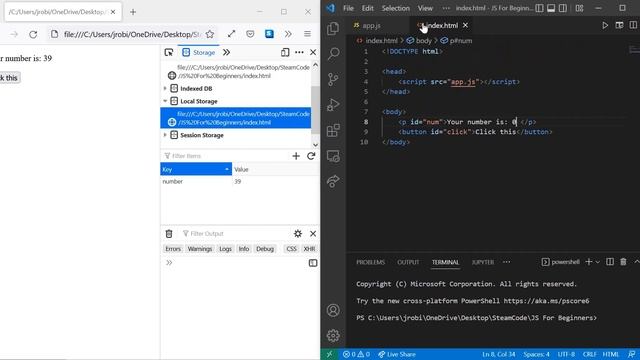Run the file with the play icon
This screenshot has height=360, width=640.
605,25
